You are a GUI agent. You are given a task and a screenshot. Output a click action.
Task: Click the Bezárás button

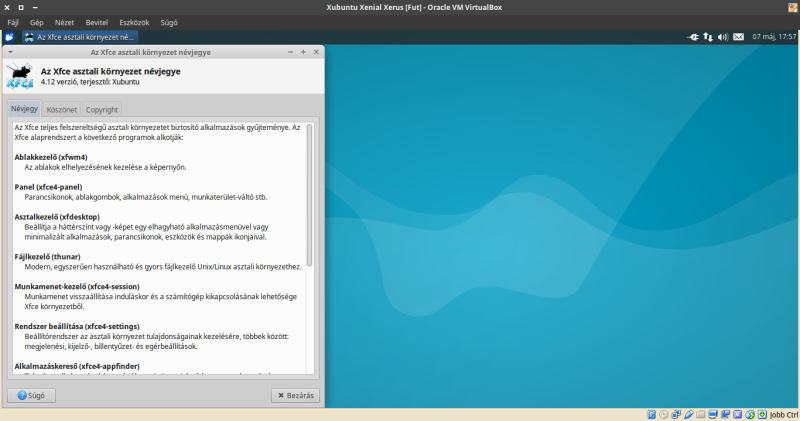coord(295,395)
